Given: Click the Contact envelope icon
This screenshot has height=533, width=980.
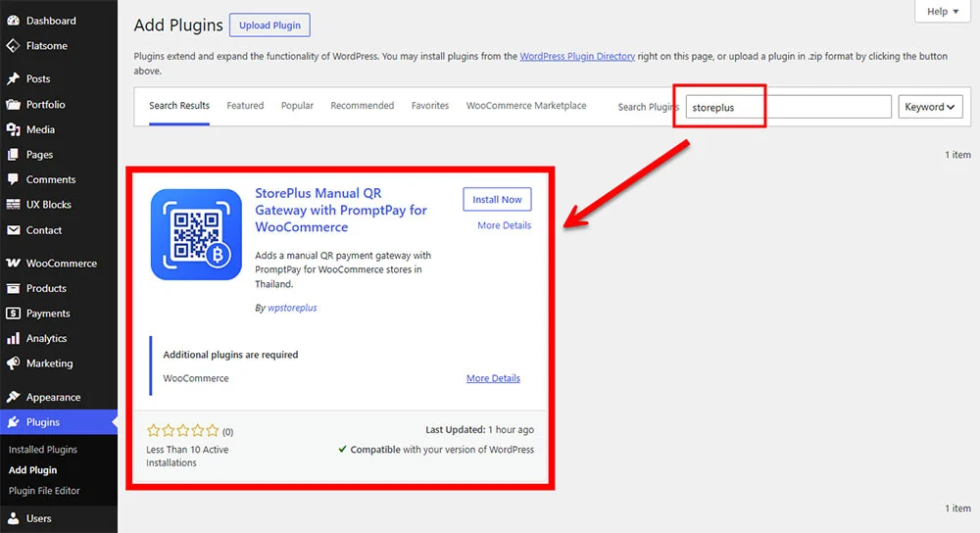Looking at the screenshot, I should coord(13,230).
